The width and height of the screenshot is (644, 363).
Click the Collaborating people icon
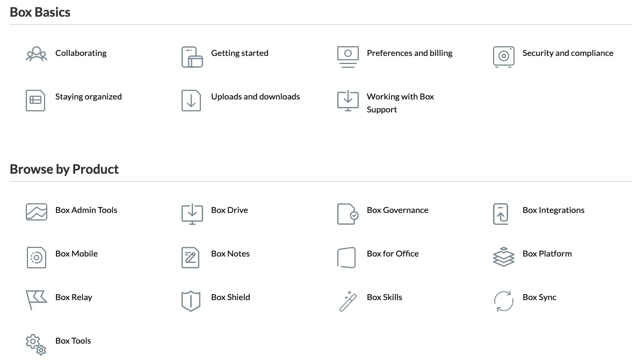click(36, 54)
